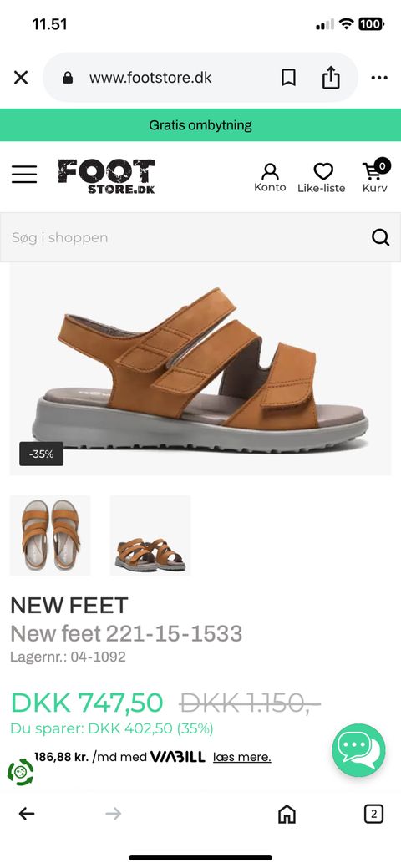Open the green live chat bubble

click(359, 751)
